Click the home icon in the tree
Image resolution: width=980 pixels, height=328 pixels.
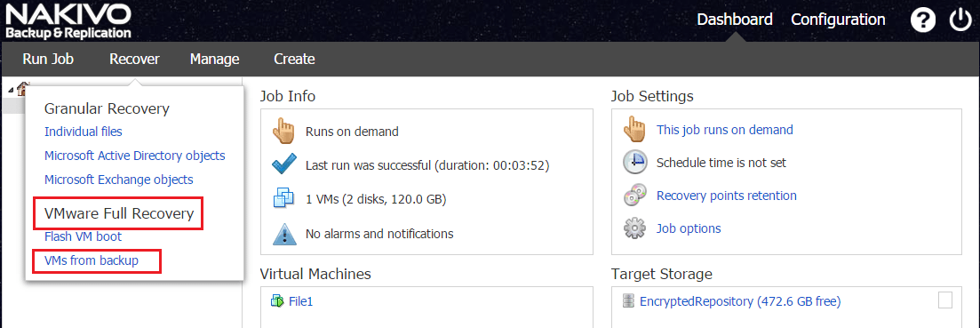click(x=22, y=90)
